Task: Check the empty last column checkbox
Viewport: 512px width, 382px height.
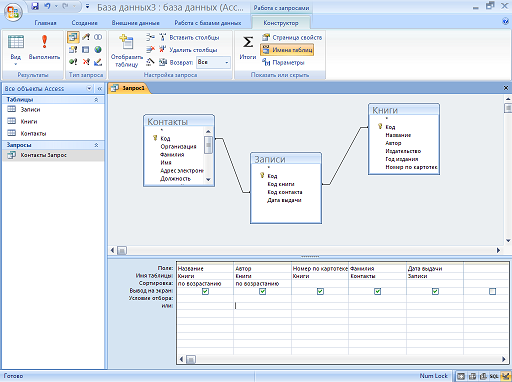Action: tap(492, 291)
